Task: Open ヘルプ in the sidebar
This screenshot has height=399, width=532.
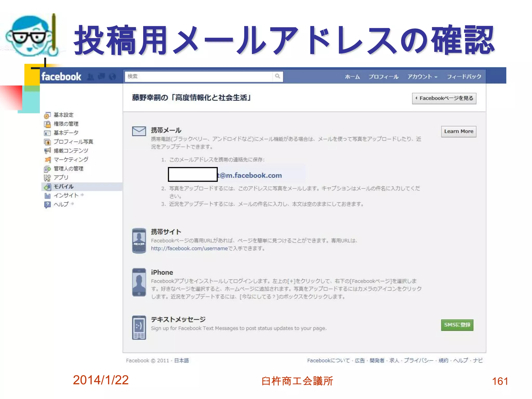Action: (x=61, y=204)
